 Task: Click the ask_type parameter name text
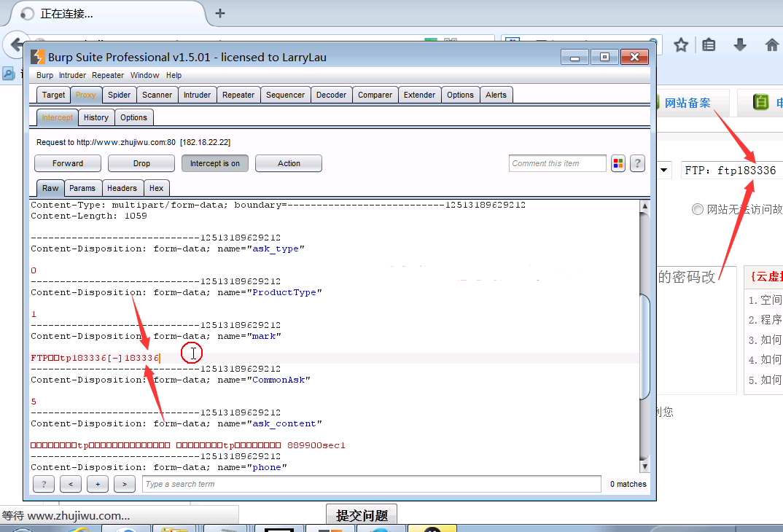pos(276,249)
